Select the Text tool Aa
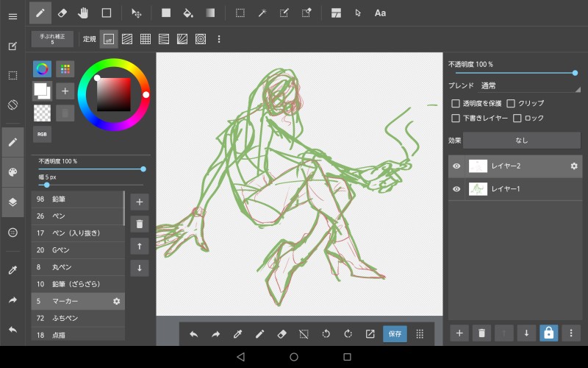 coord(380,13)
